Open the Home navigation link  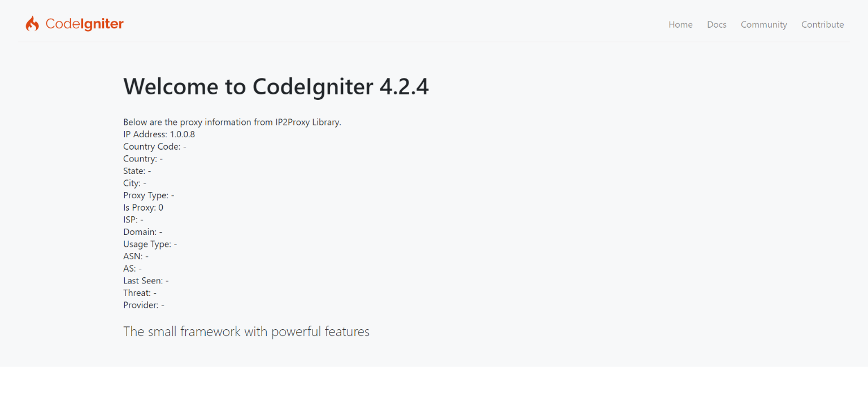[680, 24]
